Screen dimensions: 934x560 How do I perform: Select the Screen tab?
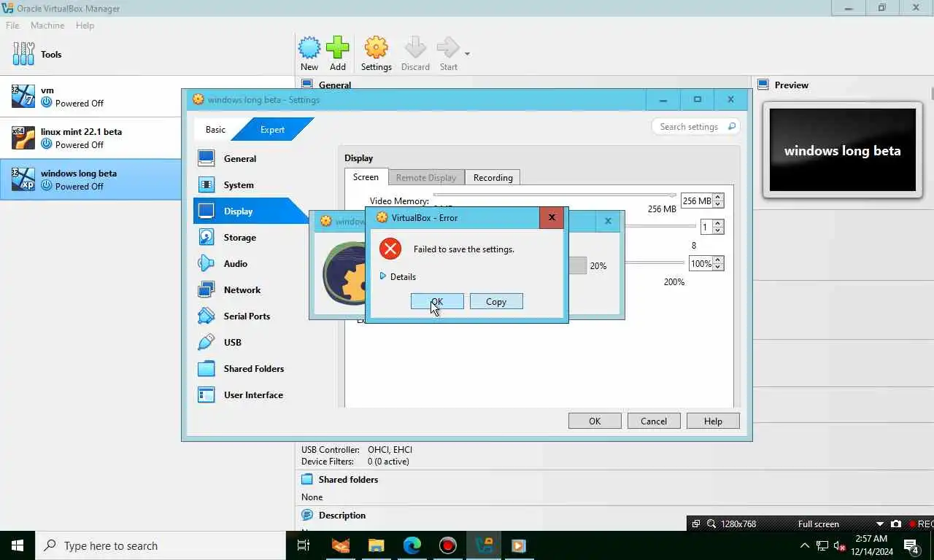tap(366, 176)
